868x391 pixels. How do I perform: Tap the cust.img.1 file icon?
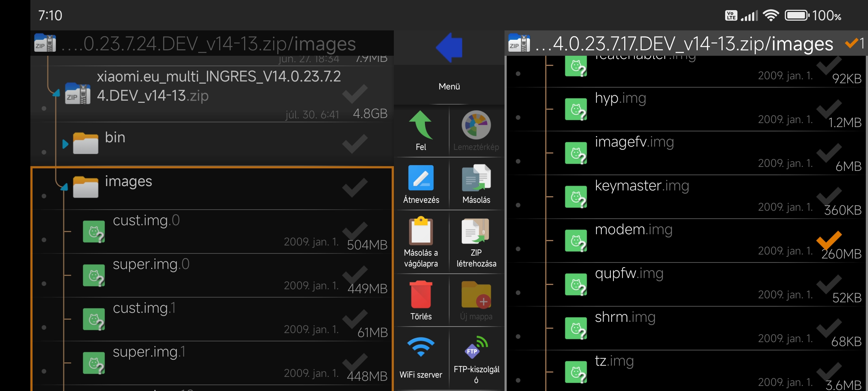94,319
